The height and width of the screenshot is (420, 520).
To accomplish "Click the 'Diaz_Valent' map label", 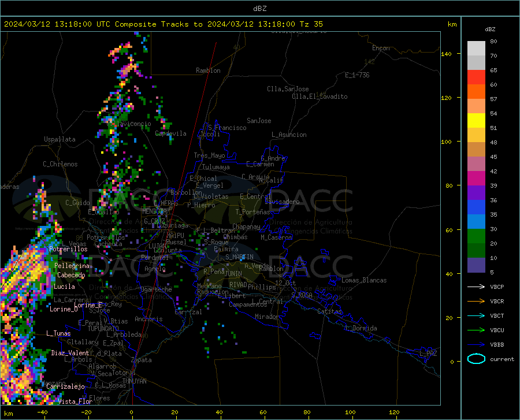I will (70, 353).
